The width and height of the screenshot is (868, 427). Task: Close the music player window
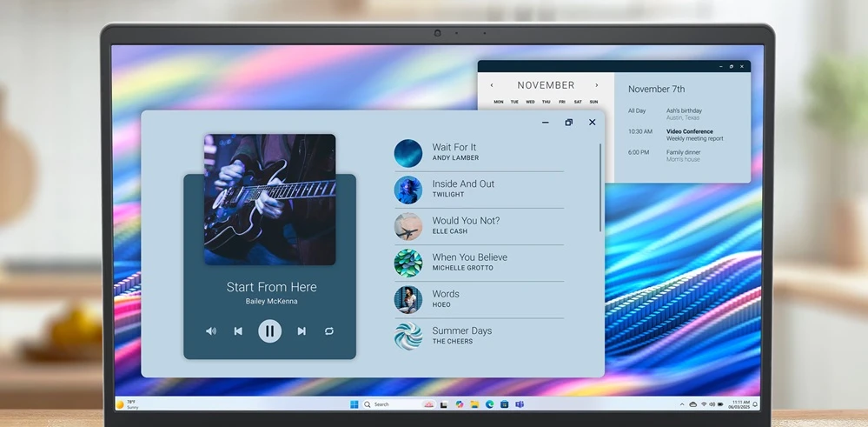(593, 123)
